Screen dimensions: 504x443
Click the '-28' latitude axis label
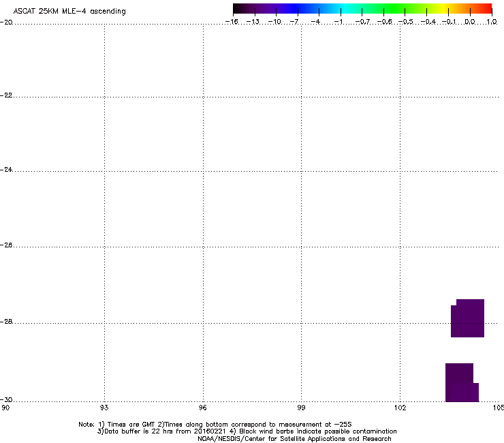[x=6, y=322]
